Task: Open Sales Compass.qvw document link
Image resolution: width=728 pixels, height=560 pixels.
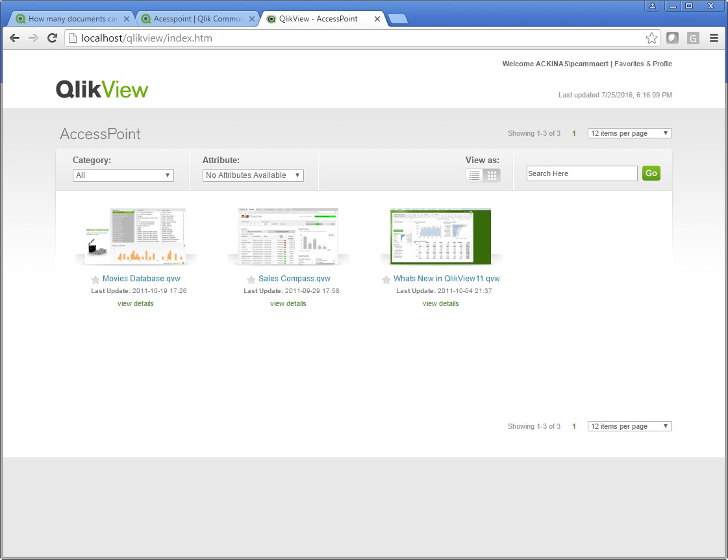Action: pyautogui.click(x=294, y=279)
